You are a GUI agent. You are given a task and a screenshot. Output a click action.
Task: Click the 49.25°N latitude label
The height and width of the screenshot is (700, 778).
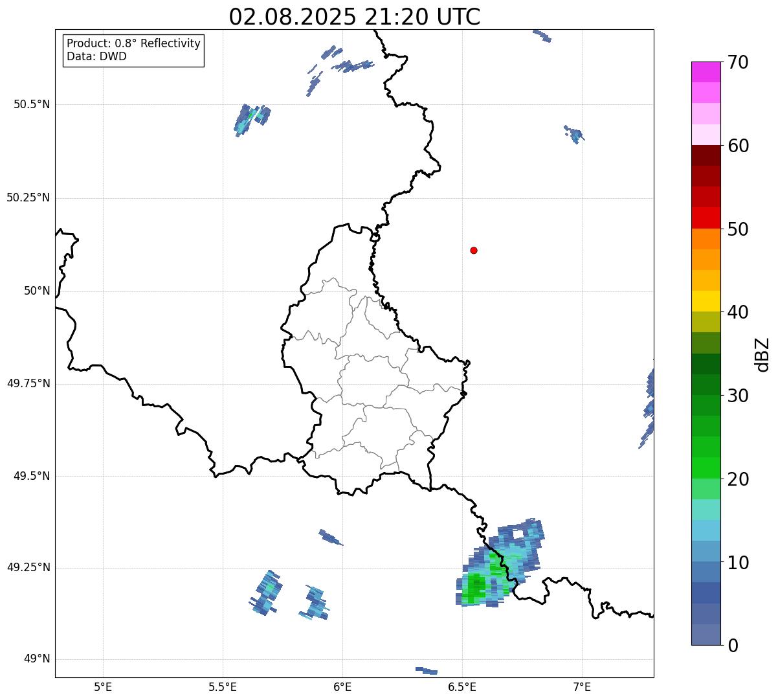28,567
